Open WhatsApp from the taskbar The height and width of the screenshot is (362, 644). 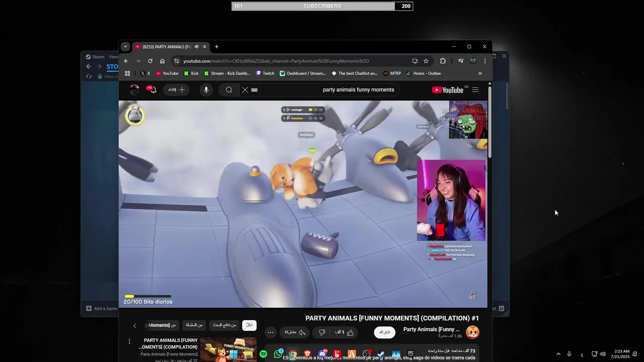(278, 354)
